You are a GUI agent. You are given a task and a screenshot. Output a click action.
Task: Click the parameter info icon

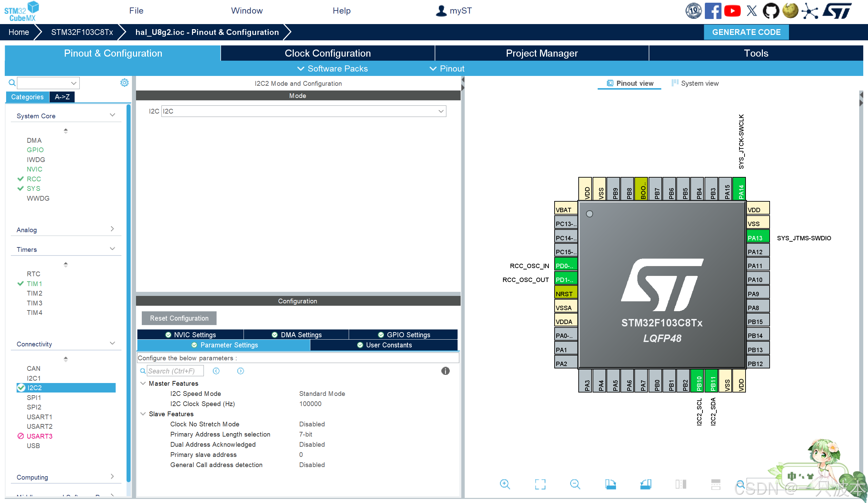click(445, 371)
